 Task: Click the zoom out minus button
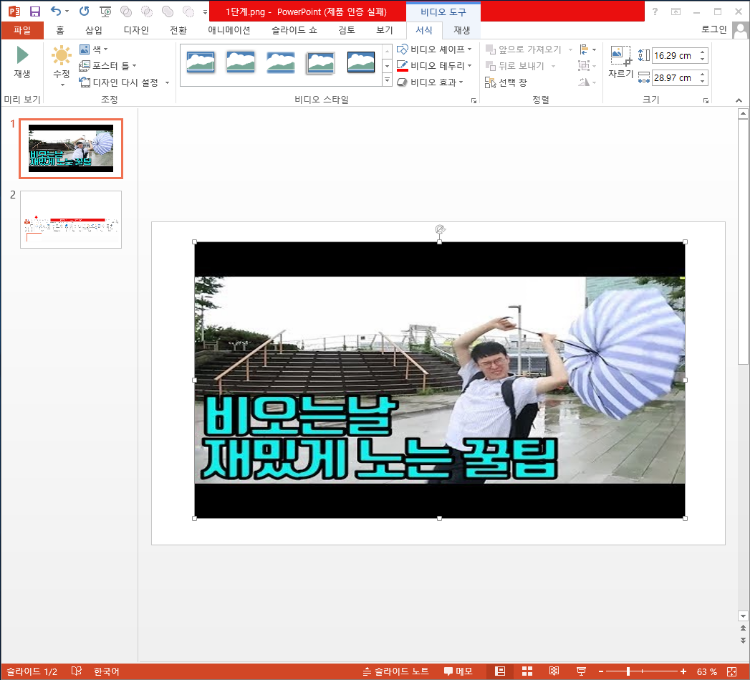[601, 671]
